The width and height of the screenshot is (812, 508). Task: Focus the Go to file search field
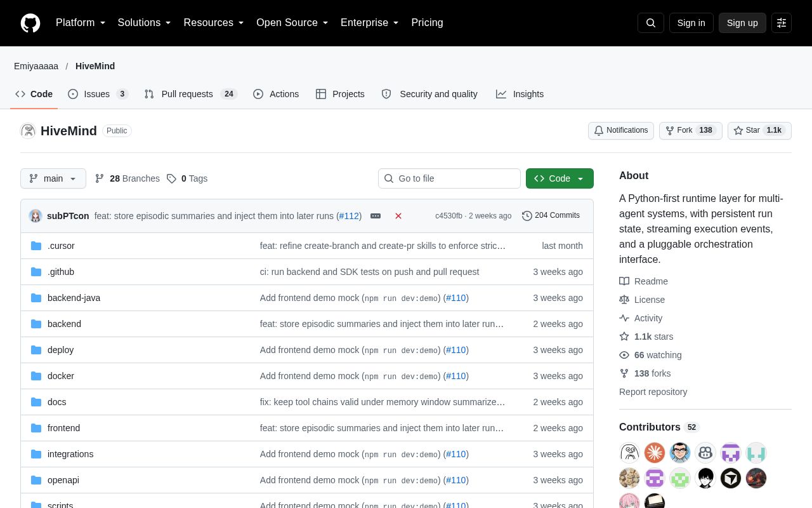point(449,178)
